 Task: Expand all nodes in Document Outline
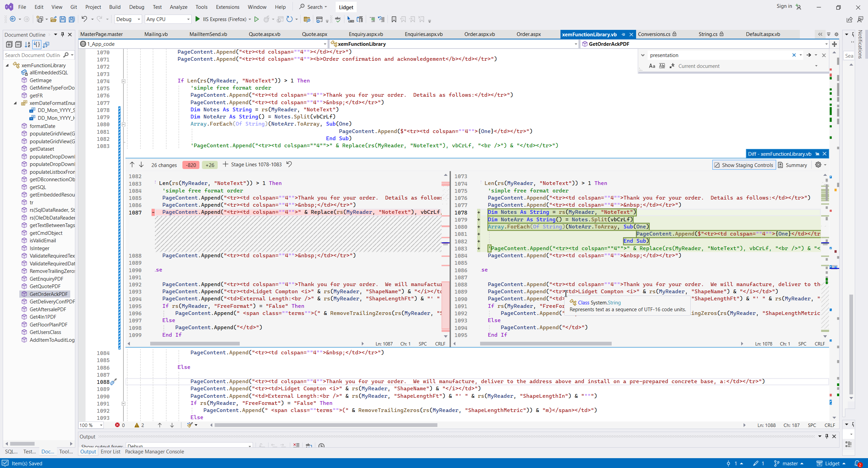(x=9, y=44)
